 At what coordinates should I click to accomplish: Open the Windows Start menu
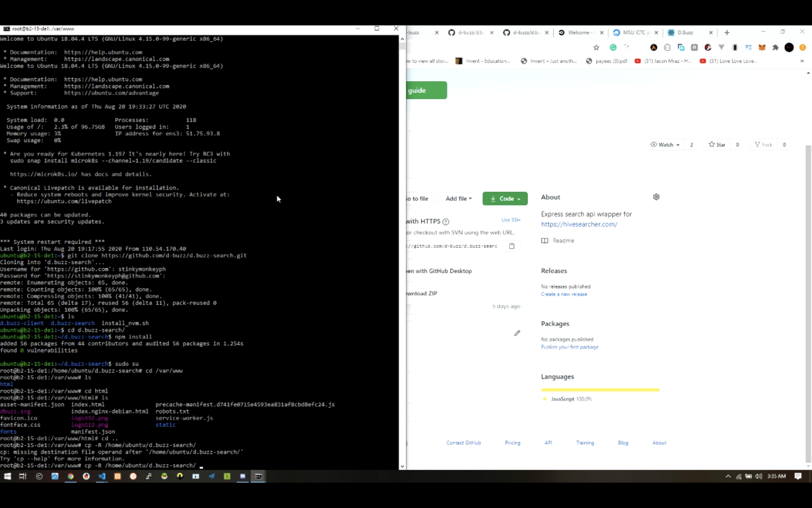tap(7, 476)
